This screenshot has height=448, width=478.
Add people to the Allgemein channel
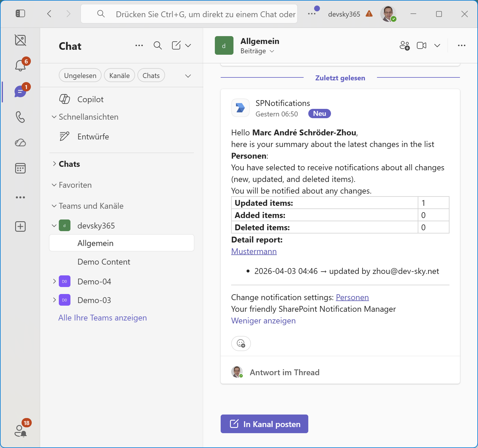coord(405,45)
